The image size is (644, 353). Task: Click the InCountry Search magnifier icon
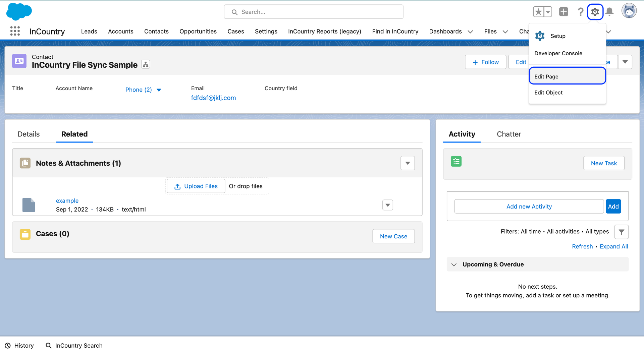49,346
